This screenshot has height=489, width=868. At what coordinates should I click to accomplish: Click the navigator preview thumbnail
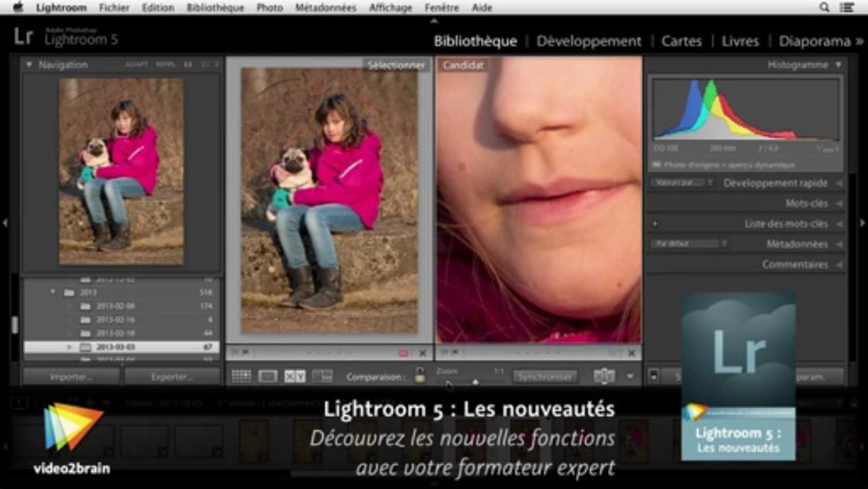click(x=121, y=171)
